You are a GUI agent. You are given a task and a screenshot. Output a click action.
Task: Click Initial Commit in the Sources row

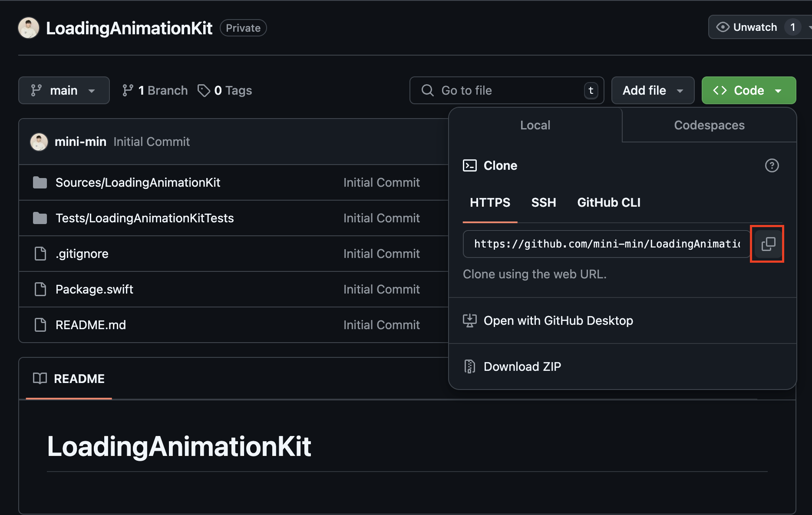(381, 182)
